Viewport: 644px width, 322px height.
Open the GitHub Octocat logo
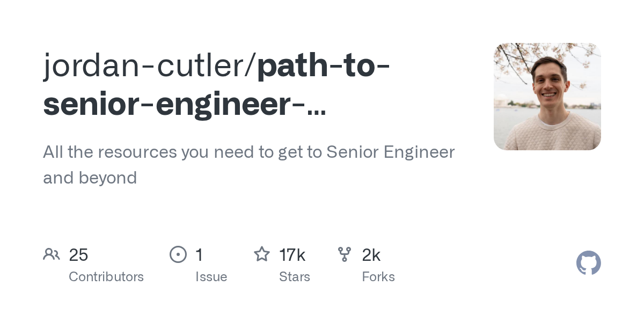tap(589, 263)
